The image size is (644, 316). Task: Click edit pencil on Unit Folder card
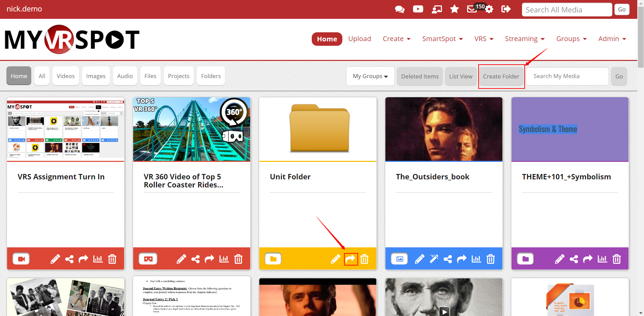[335, 259]
